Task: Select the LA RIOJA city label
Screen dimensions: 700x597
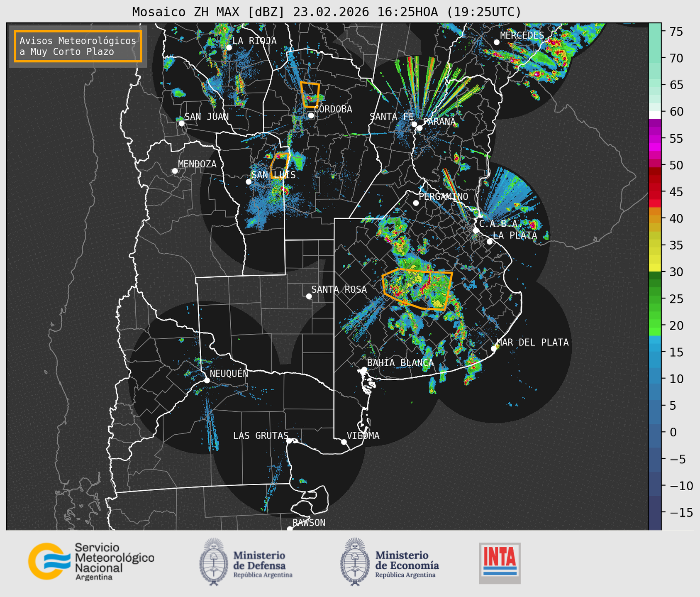Action: pyautogui.click(x=254, y=41)
